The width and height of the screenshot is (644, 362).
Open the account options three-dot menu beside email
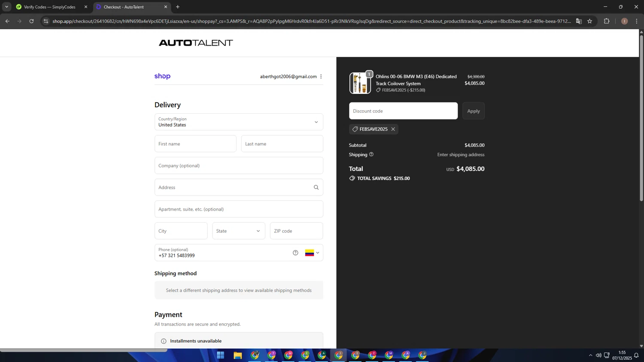point(321,76)
